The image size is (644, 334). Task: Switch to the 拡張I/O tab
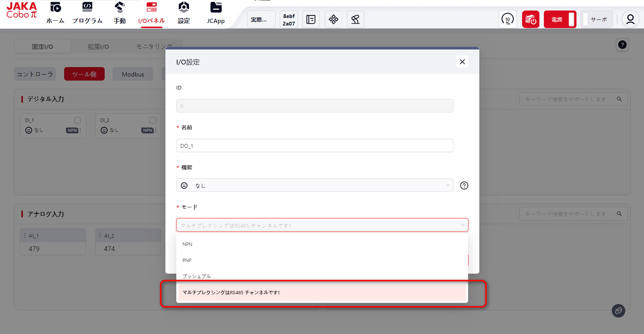(98, 47)
